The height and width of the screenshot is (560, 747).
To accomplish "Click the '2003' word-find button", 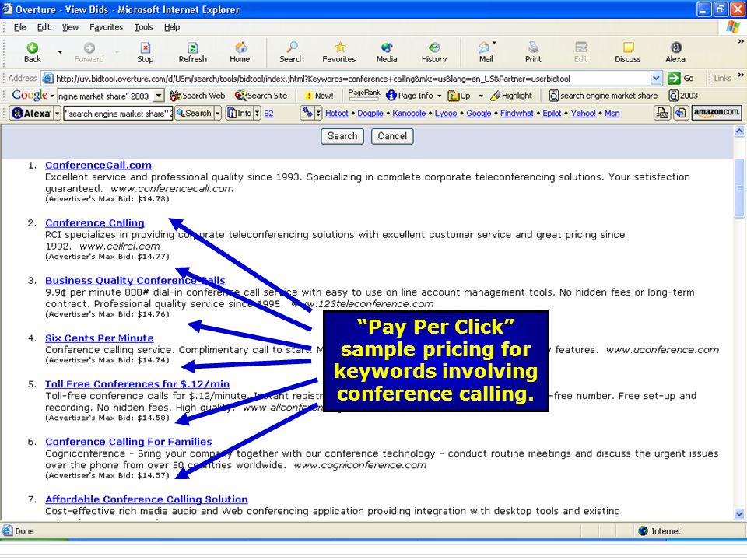I will point(683,96).
